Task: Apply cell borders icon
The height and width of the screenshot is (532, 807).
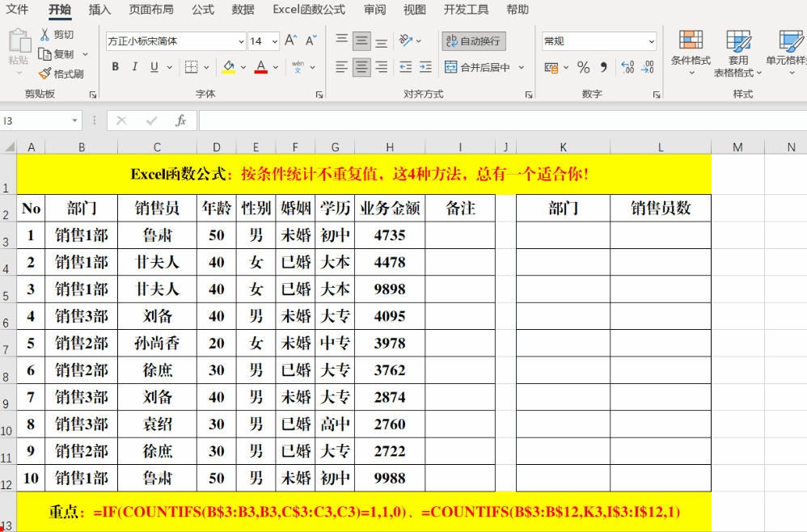Action: point(192,67)
